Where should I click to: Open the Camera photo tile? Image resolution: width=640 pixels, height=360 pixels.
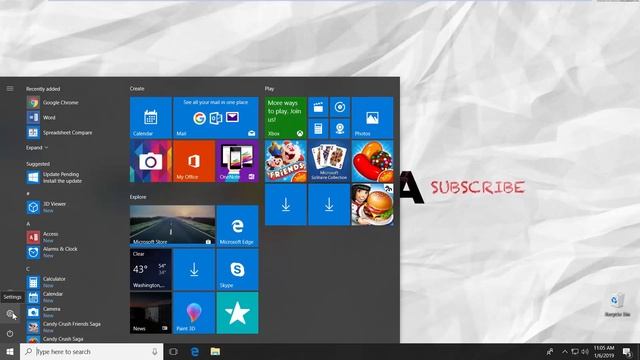[x=151, y=161]
